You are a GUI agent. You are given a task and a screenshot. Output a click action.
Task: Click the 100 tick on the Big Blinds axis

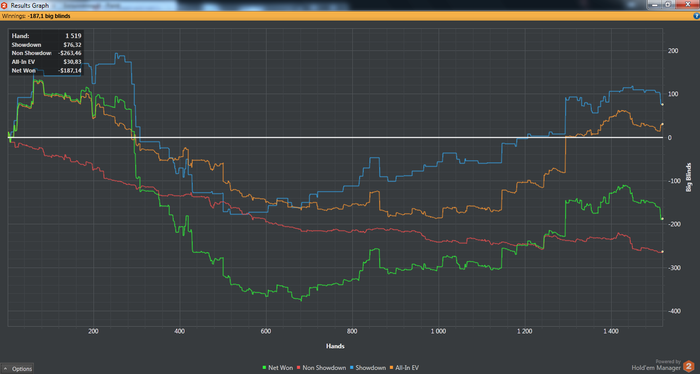(x=673, y=94)
